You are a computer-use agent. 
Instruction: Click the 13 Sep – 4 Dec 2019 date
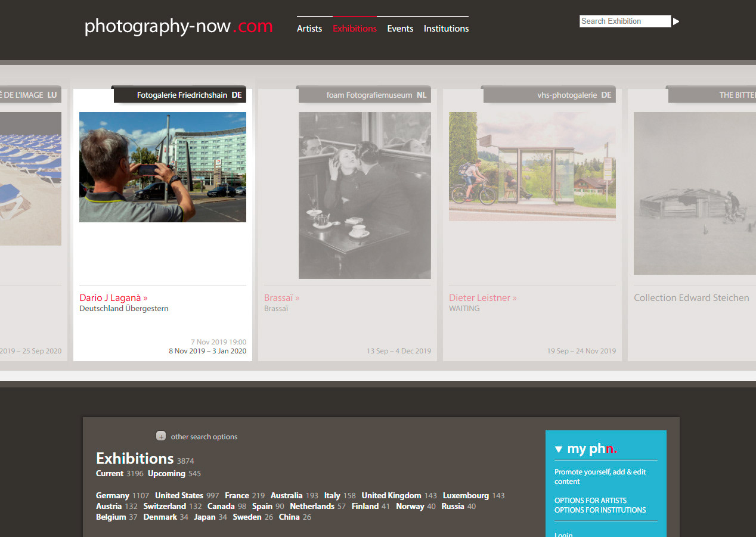coord(399,351)
